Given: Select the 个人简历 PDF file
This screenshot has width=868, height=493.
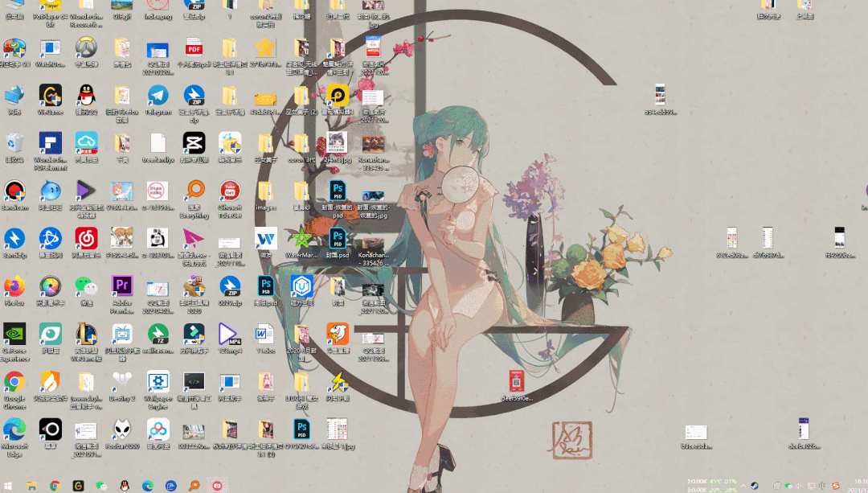Looking at the screenshot, I should tap(194, 52).
